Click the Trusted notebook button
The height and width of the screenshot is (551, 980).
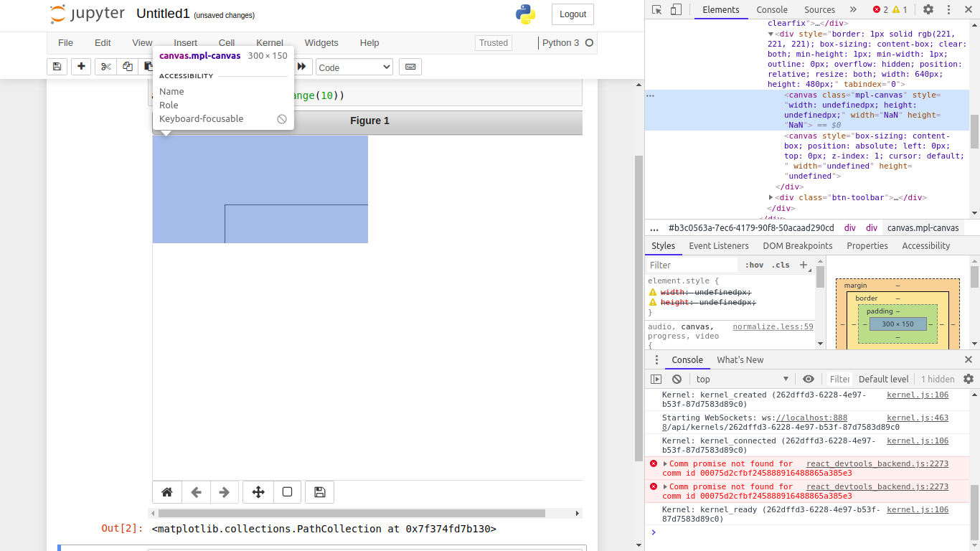click(494, 42)
